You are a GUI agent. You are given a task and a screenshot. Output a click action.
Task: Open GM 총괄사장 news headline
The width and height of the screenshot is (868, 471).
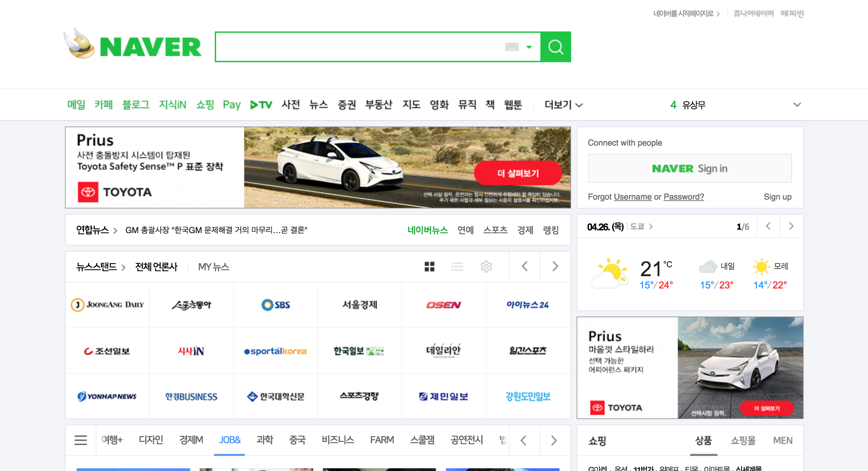[216, 230]
